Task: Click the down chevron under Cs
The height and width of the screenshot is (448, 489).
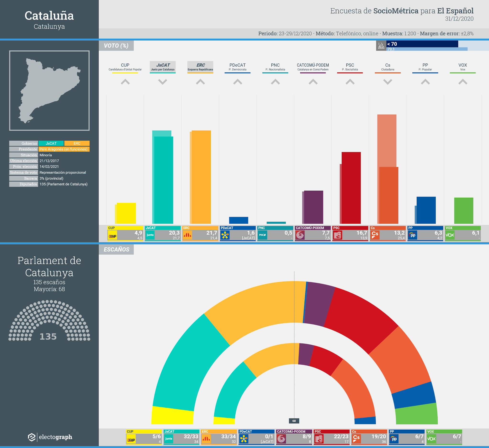Action: 388,82
